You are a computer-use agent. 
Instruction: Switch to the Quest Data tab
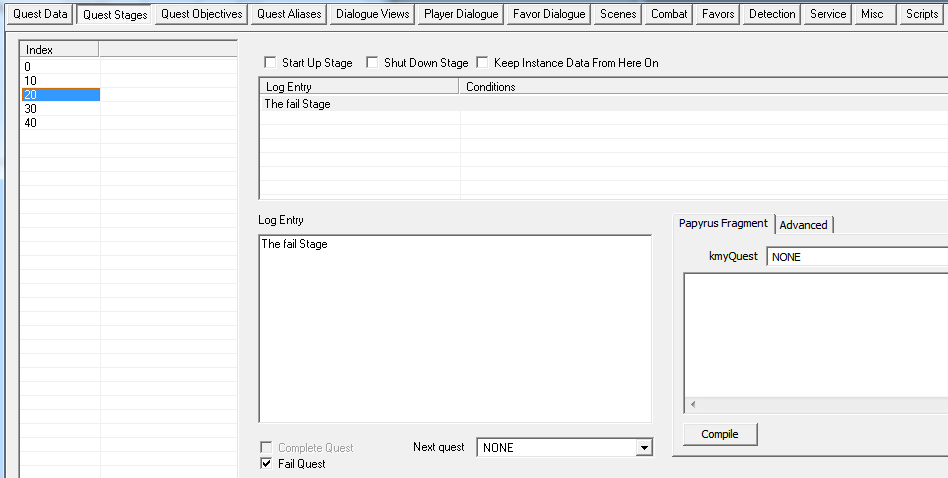[x=40, y=14]
